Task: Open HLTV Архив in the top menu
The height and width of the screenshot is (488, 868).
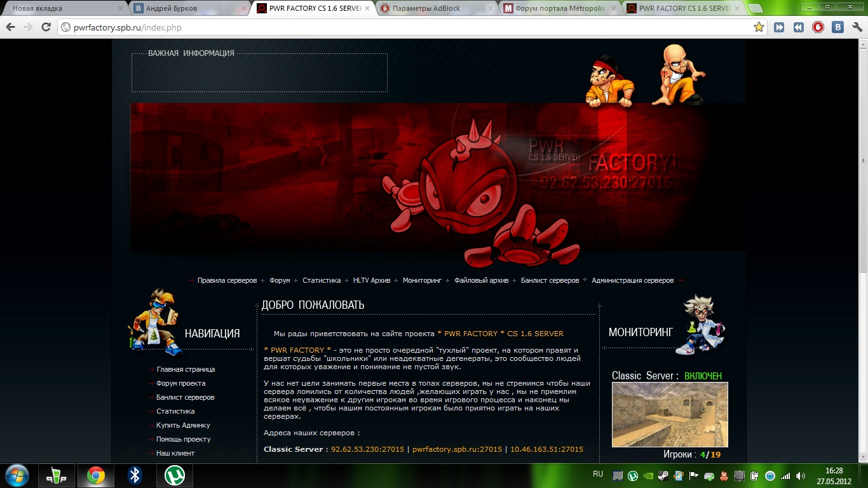Action: click(x=371, y=280)
